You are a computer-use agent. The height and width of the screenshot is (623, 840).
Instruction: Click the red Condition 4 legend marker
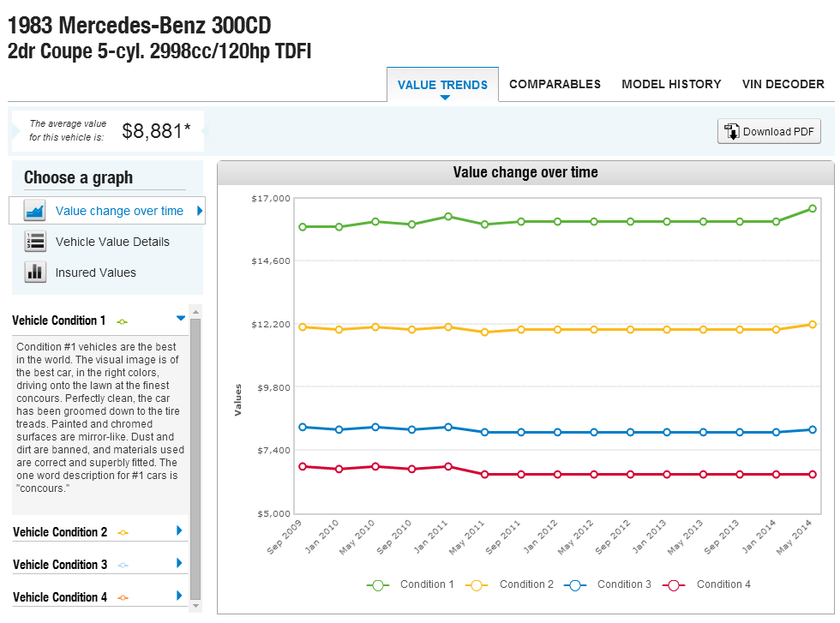coord(674,585)
